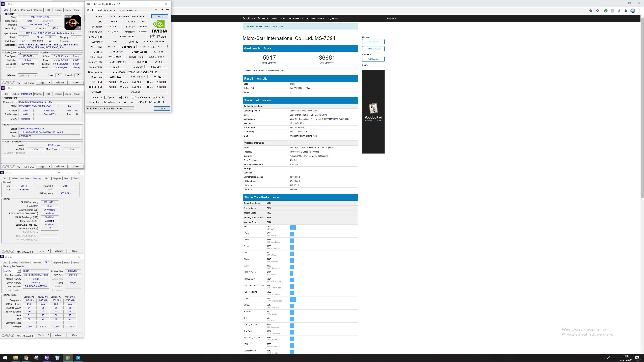Expand the Tools arrow in CPU-Z CPU window
This screenshot has height=362, width=644.
(x=49, y=82)
